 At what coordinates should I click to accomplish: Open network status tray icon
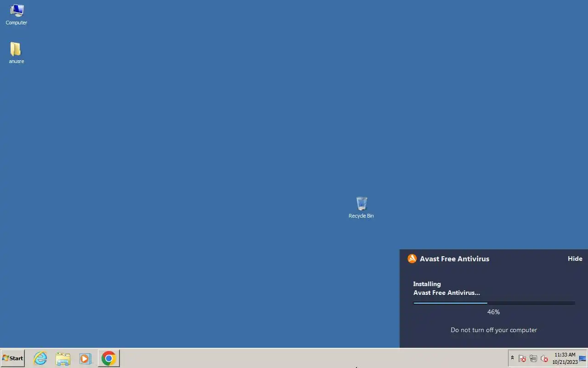(x=533, y=358)
